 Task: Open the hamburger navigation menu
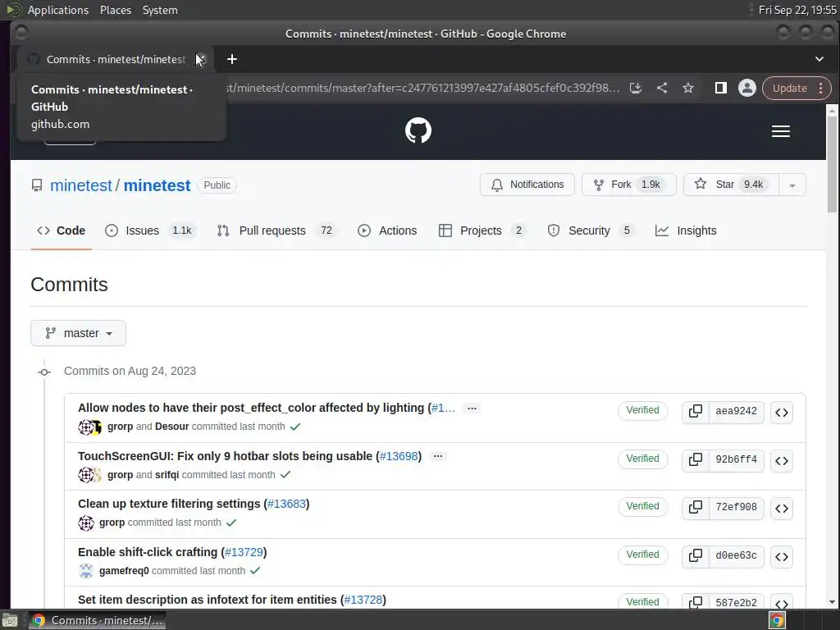point(781,131)
